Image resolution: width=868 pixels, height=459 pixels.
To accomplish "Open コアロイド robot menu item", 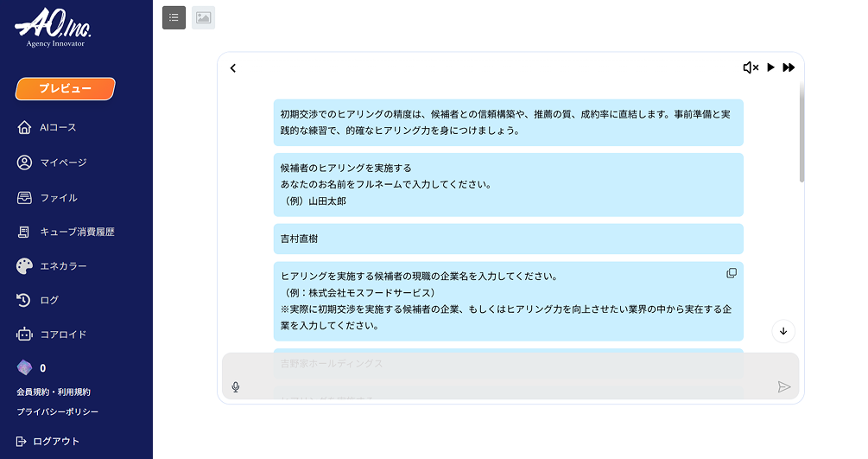I will click(x=62, y=335).
